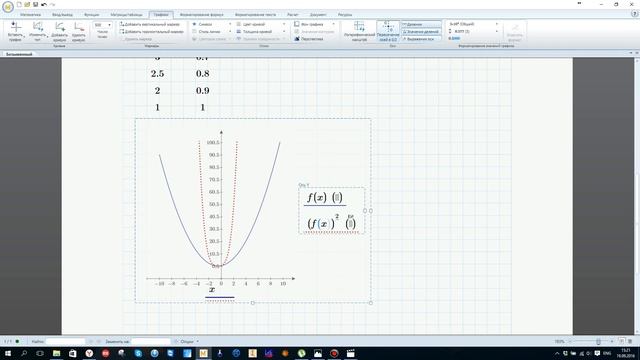Click the x-axis variable x label
The height and width of the screenshot is (360, 640).
[212, 290]
